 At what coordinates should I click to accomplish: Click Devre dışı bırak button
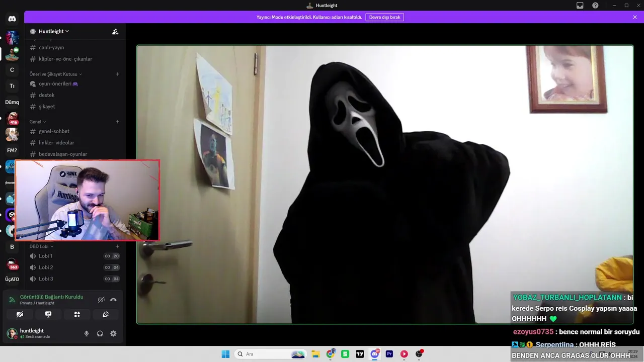[x=384, y=17]
